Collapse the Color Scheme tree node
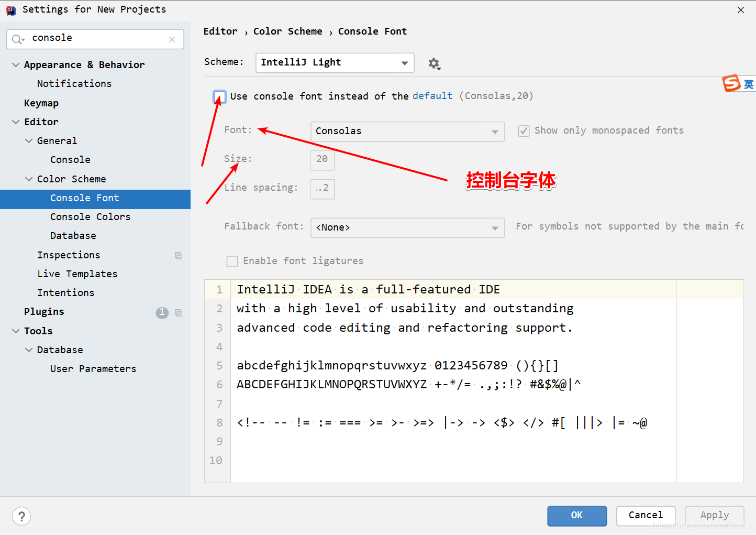 click(29, 179)
